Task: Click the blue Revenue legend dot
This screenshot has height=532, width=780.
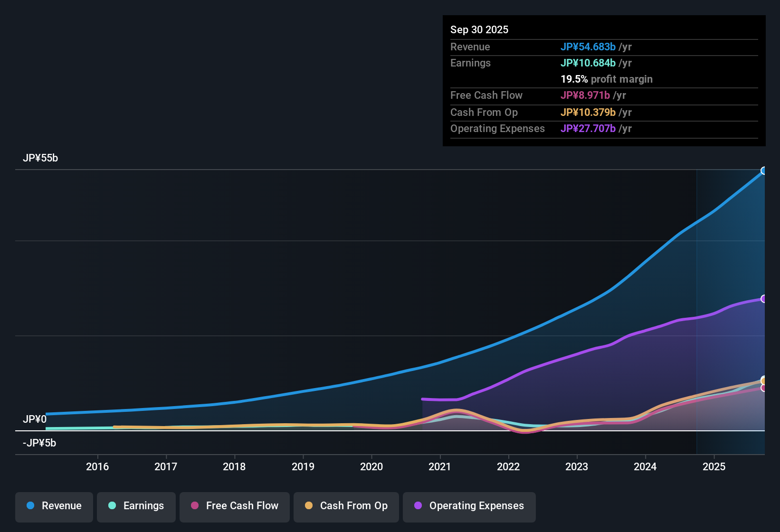Action: 30,506
